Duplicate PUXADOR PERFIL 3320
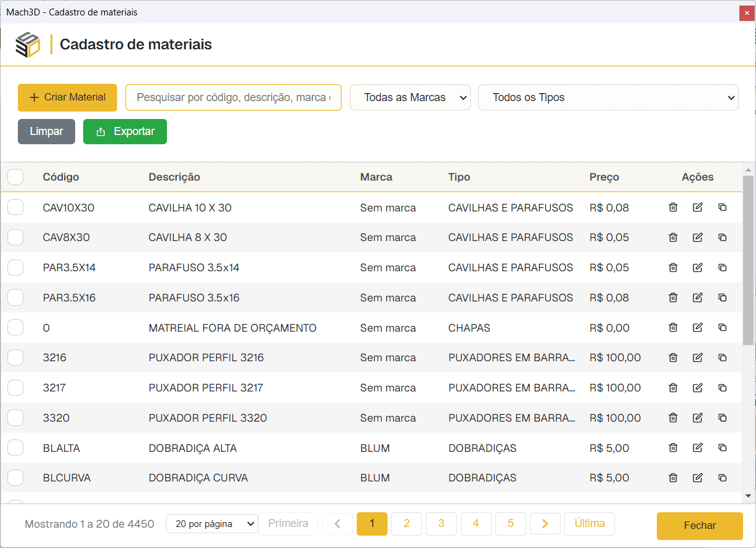 722,418
